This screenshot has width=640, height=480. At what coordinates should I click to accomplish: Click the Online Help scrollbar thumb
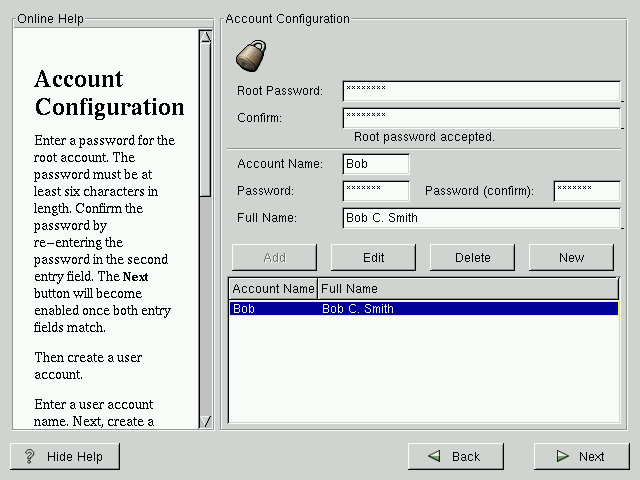point(206,120)
